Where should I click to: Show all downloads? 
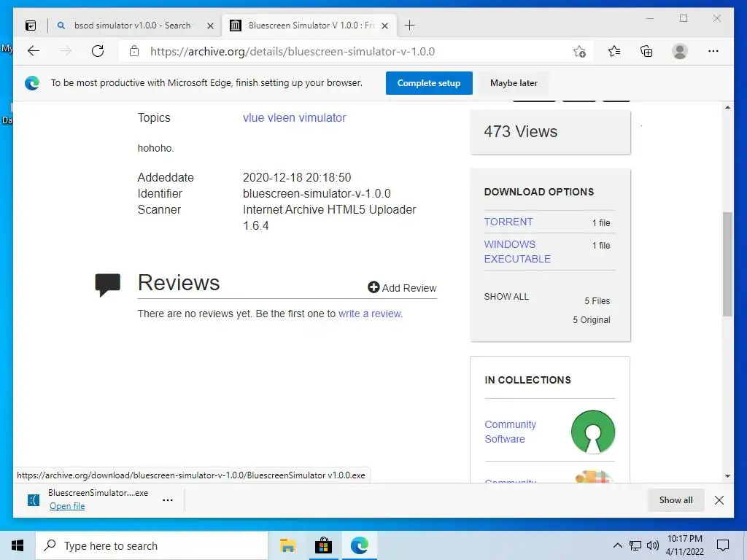tap(676, 500)
